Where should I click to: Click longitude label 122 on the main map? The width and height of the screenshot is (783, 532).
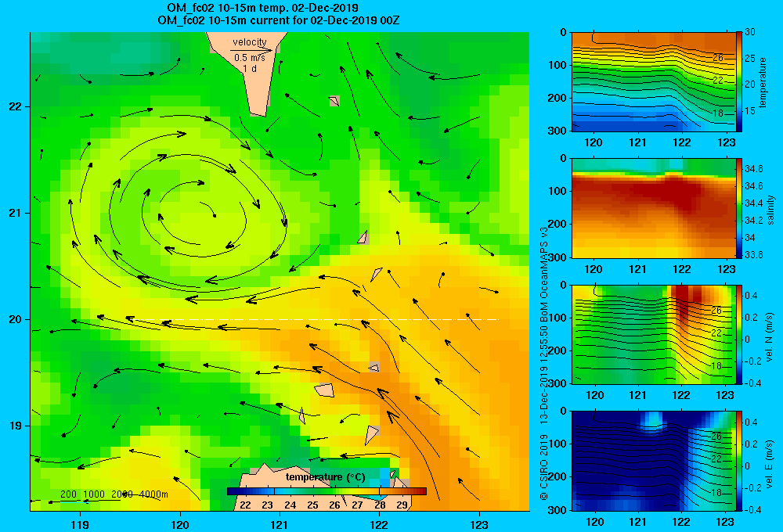[380, 524]
